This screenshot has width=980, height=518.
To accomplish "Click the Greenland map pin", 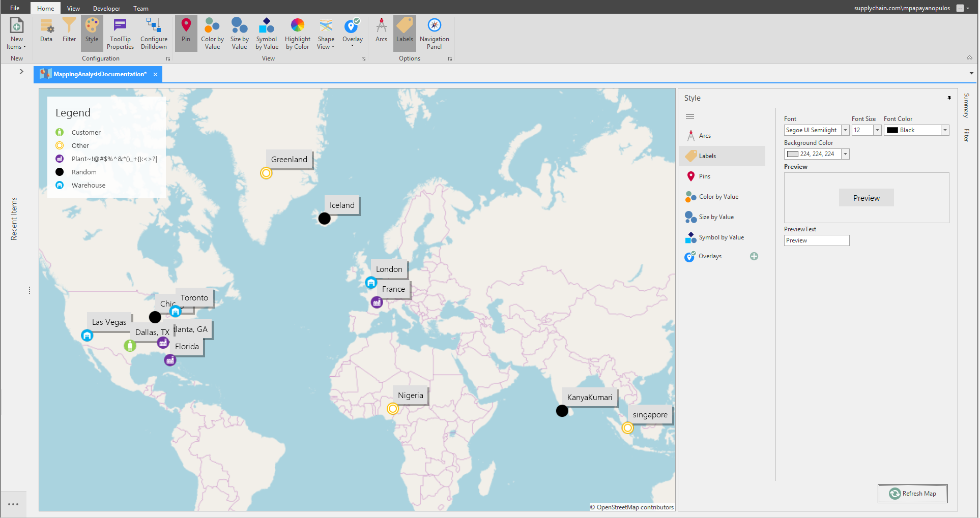I will (266, 173).
